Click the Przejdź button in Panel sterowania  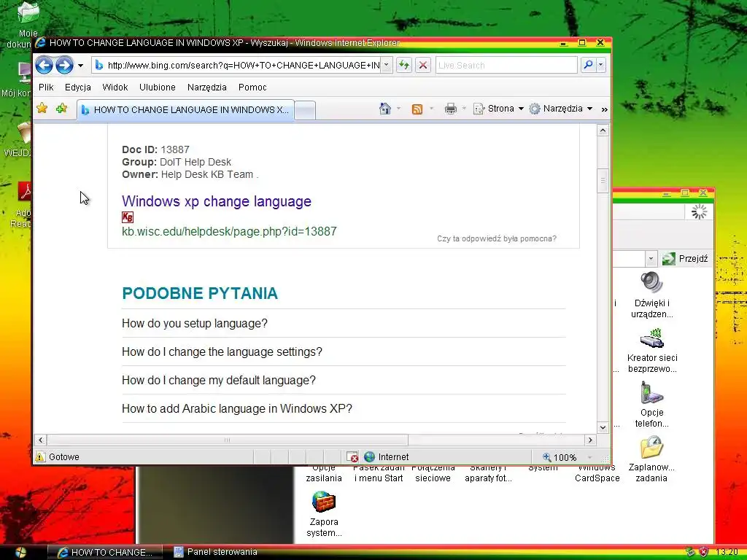[685, 259]
